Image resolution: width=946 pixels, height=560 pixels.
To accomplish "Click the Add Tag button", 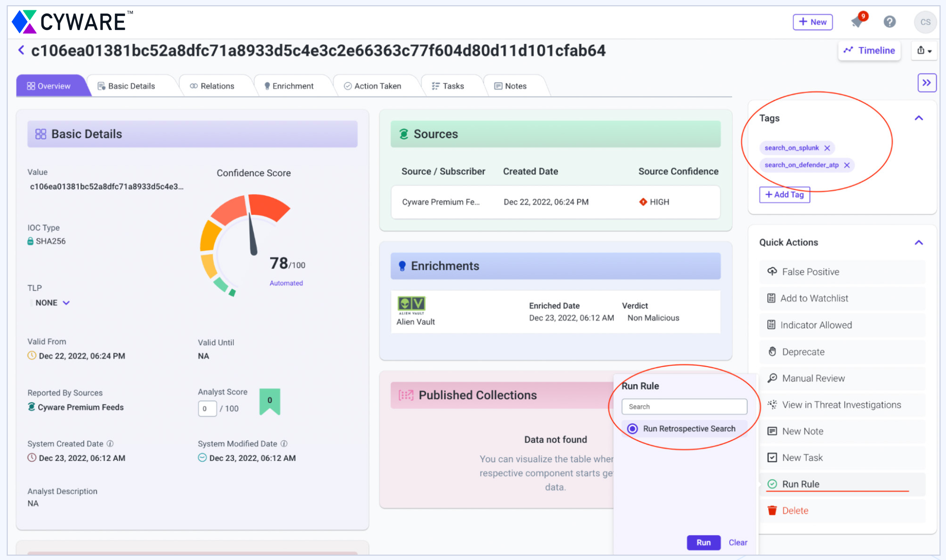I will (x=784, y=195).
